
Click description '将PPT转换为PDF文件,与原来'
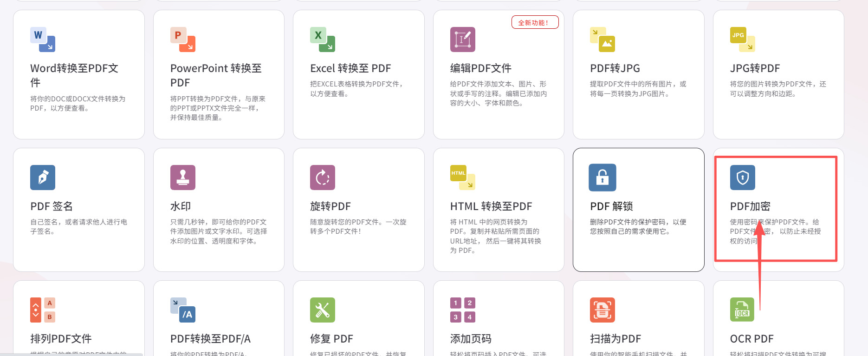point(218,108)
